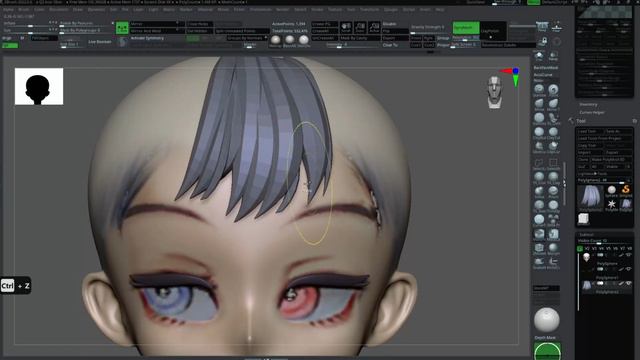The height and width of the screenshot is (360, 640).
Task: Hide the skull subtool via eye icon
Action: point(629,255)
